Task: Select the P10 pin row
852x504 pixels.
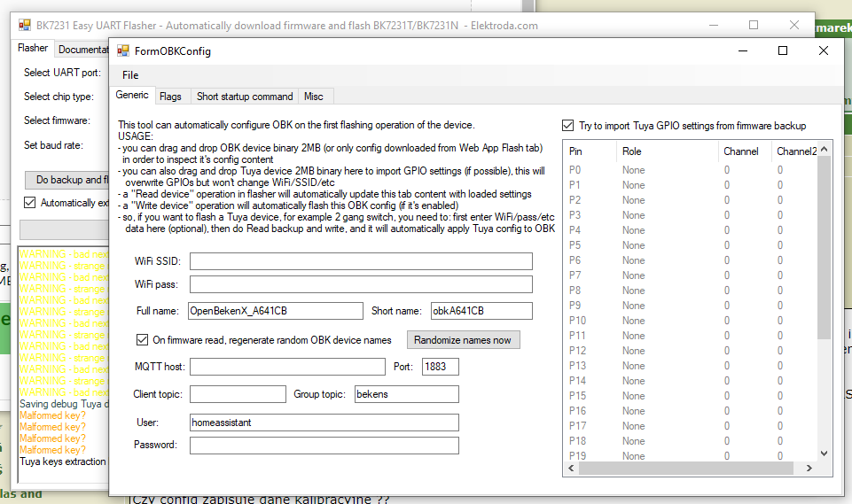Action: (690, 321)
